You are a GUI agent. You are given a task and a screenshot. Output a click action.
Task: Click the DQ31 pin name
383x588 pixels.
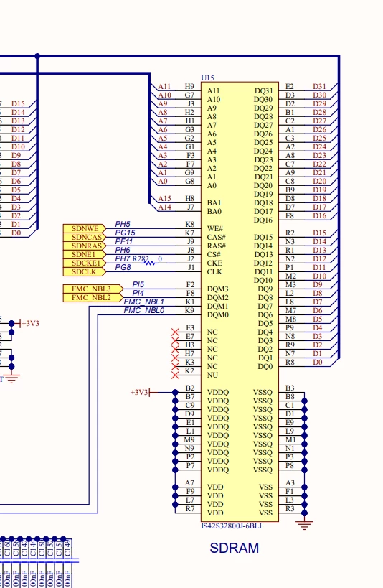(263, 90)
